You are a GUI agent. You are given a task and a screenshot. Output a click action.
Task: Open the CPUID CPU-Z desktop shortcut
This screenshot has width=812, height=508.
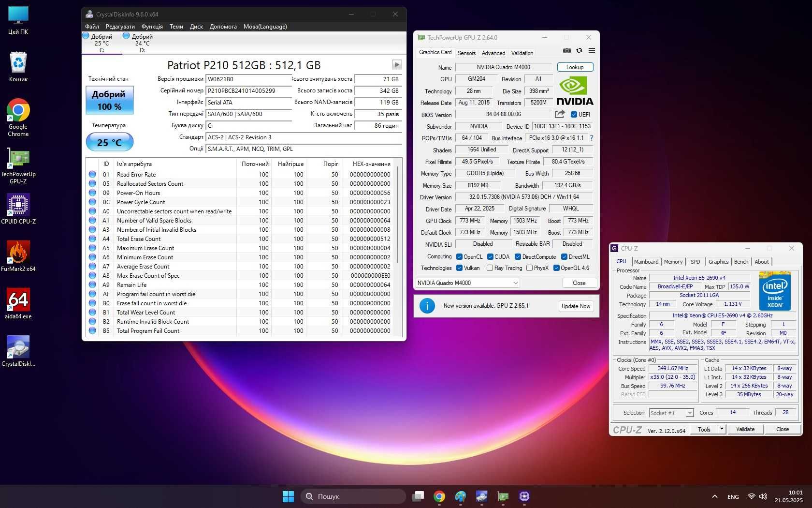18,209
